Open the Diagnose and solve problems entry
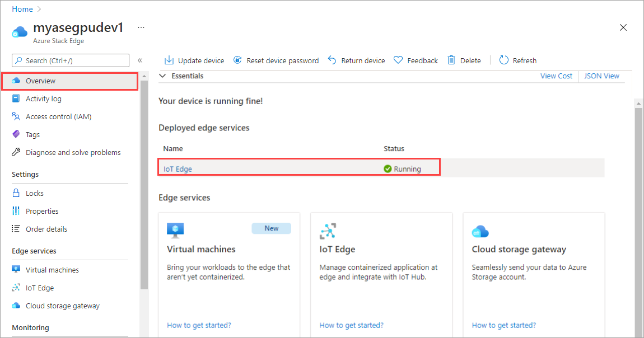 click(16, 152)
